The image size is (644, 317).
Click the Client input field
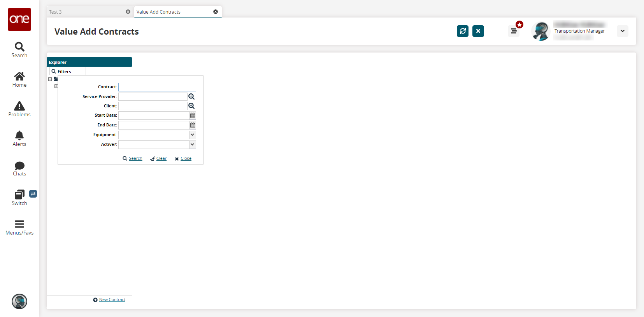tap(153, 106)
